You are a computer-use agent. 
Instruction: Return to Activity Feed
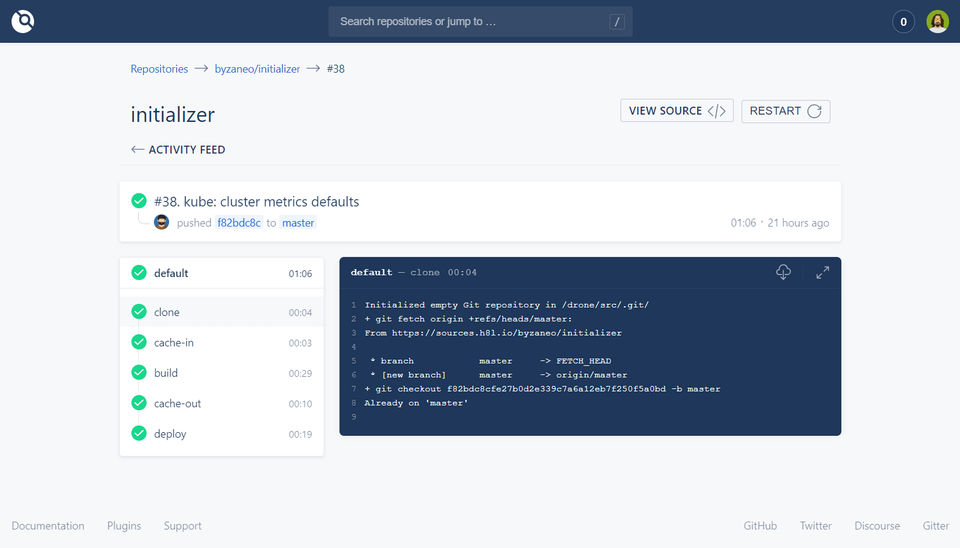pyautogui.click(x=187, y=149)
